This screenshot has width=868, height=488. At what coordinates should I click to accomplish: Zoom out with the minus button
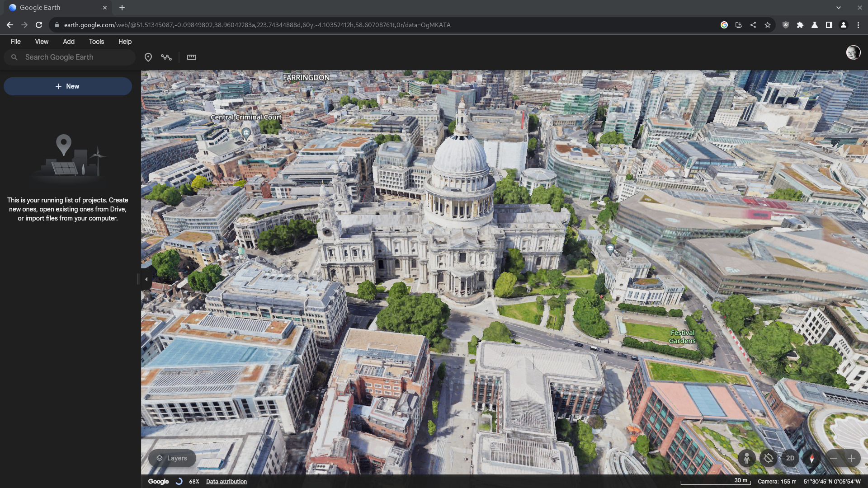click(834, 458)
